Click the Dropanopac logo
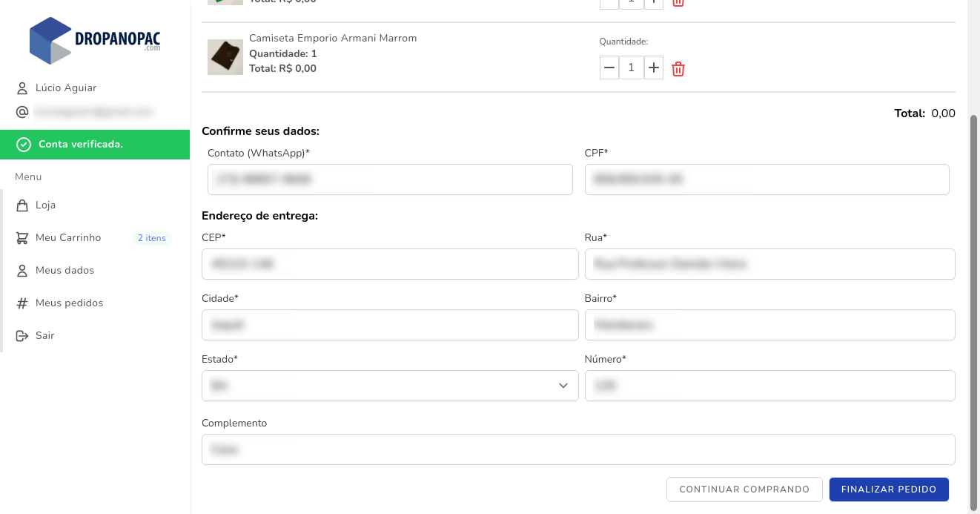Image resolution: width=980 pixels, height=514 pixels. pyautogui.click(x=95, y=40)
